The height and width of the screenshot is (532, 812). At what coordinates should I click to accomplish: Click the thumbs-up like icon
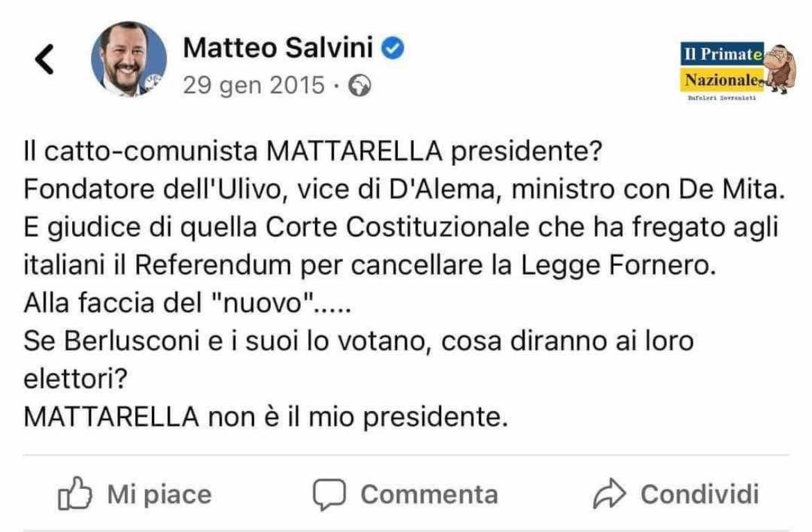74,494
